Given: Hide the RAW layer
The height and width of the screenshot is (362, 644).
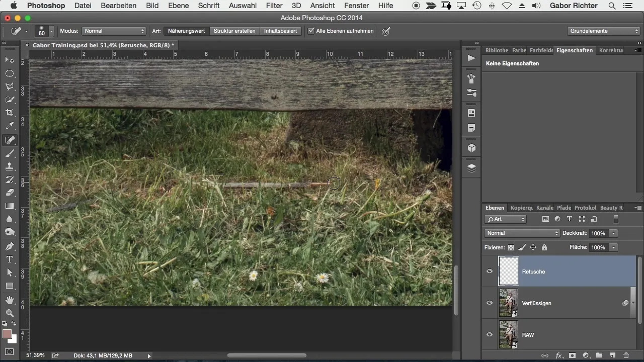Looking at the screenshot, I should pos(490,335).
